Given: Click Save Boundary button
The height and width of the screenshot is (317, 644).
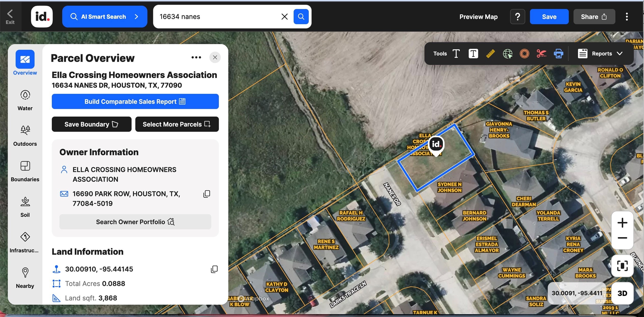Looking at the screenshot, I should click(x=92, y=124).
